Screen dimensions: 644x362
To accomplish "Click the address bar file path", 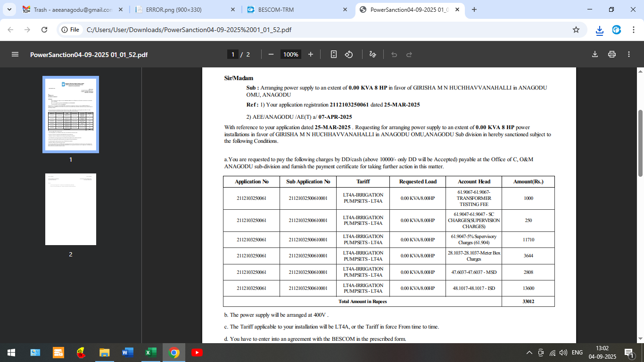I will [189, 30].
